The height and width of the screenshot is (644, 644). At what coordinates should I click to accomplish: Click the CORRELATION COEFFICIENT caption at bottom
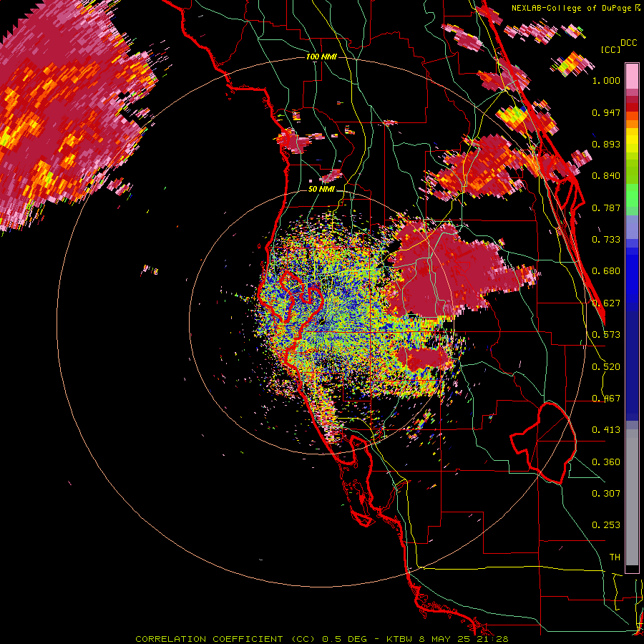(x=322, y=639)
